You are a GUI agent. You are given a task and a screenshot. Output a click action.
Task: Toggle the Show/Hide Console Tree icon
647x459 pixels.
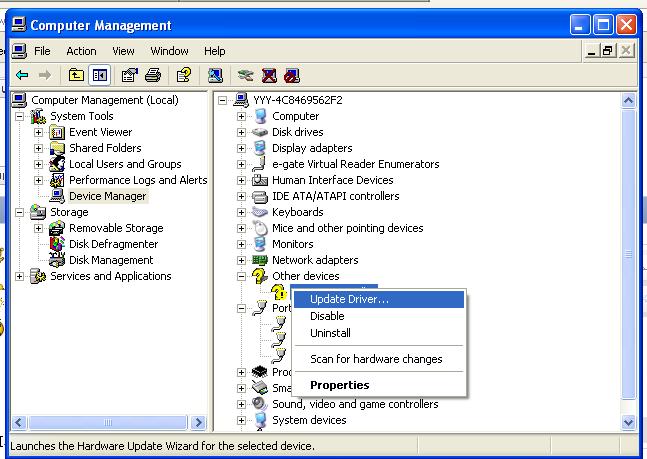pyautogui.click(x=100, y=75)
